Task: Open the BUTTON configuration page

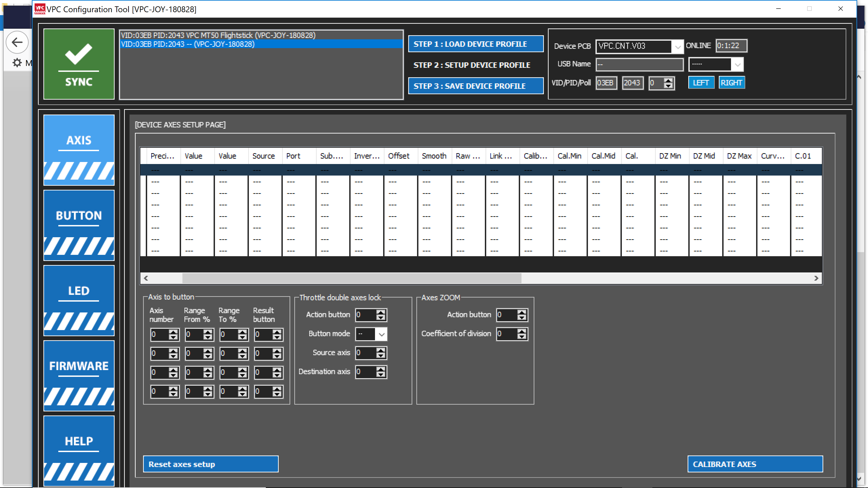Action: 78,225
